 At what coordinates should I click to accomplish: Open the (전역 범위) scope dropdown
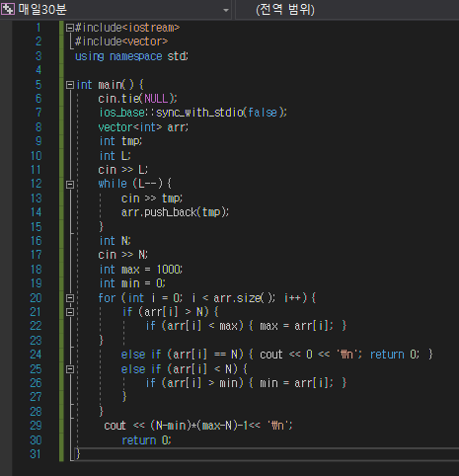coord(347,10)
